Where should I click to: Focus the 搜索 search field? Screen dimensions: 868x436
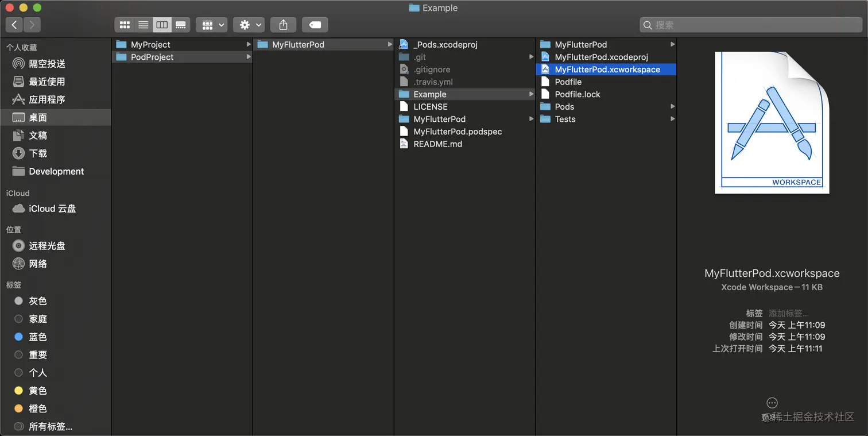click(751, 25)
